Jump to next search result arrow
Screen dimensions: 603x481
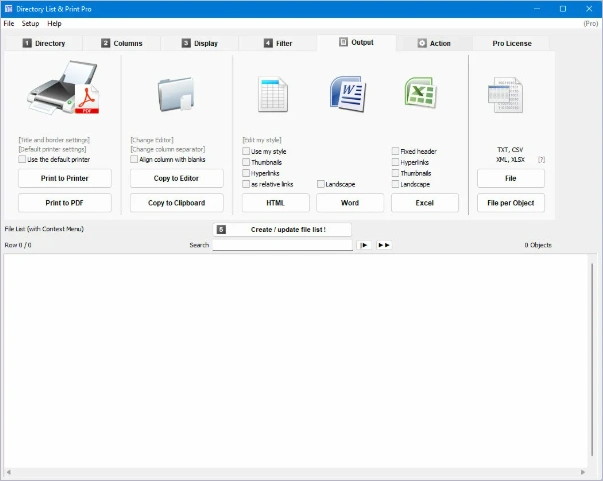pyautogui.click(x=365, y=245)
